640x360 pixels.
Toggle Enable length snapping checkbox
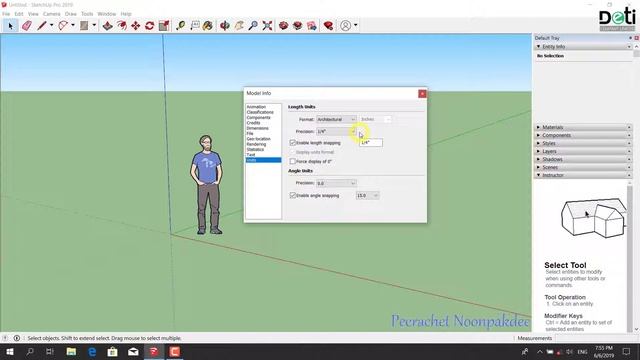tap(293, 142)
